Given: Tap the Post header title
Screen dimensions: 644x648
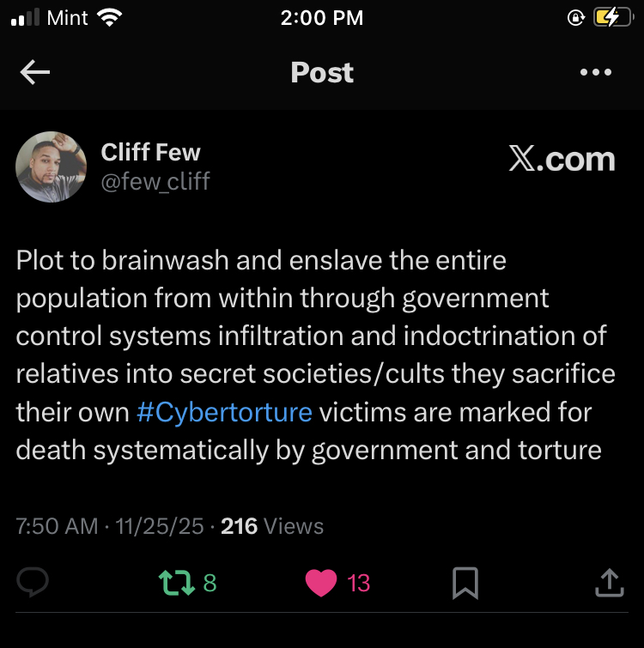Looking at the screenshot, I should tap(322, 72).
